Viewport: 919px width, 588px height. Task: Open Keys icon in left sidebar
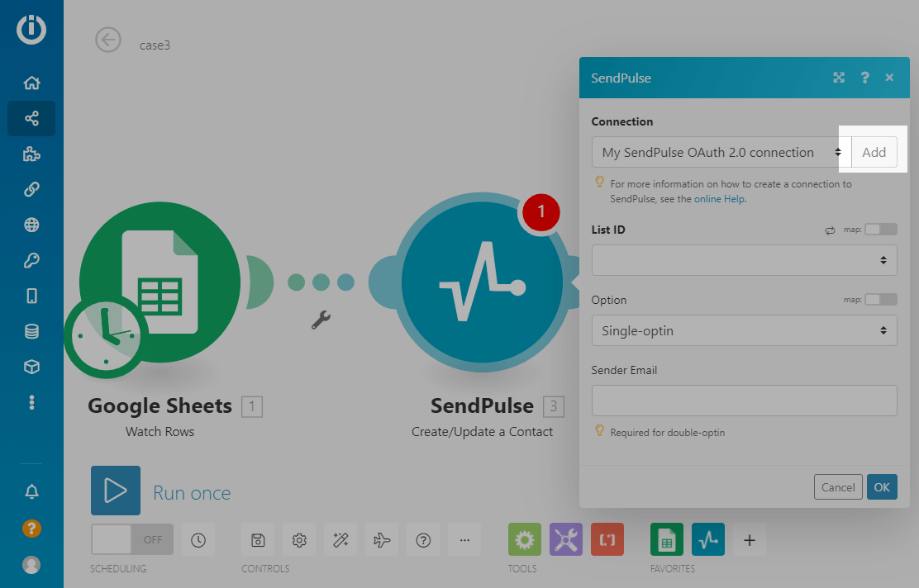[31, 260]
